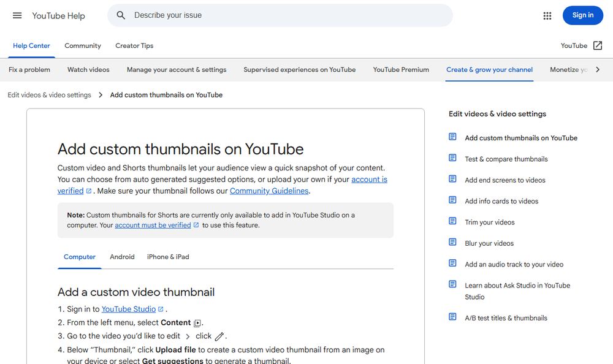Open 'Supervised experiences on YouTube' topic
Screen dimensions: 613x364
pos(300,70)
